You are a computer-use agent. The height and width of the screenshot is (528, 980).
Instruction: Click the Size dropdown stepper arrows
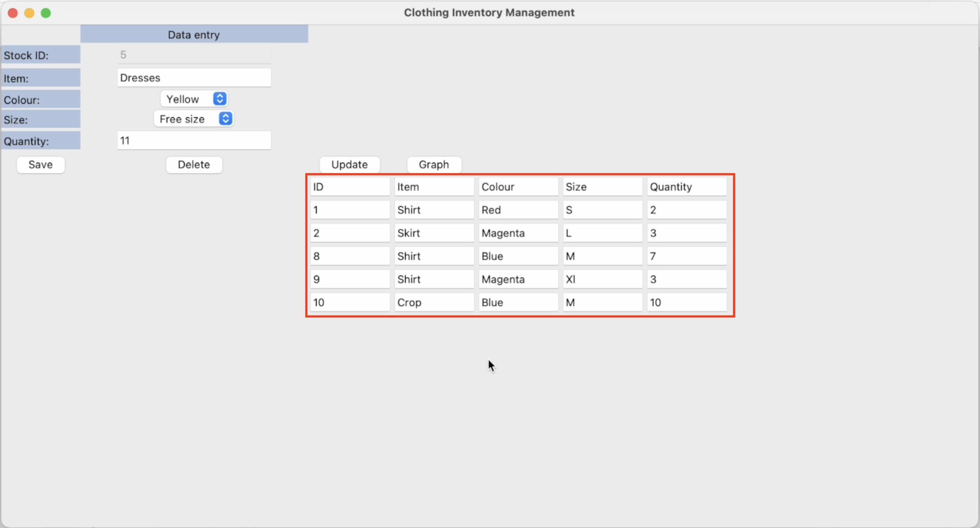tap(225, 119)
